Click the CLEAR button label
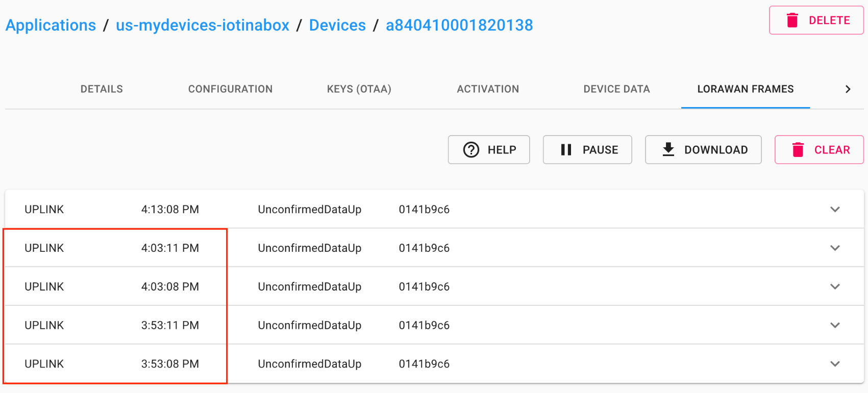 (x=832, y=150)
